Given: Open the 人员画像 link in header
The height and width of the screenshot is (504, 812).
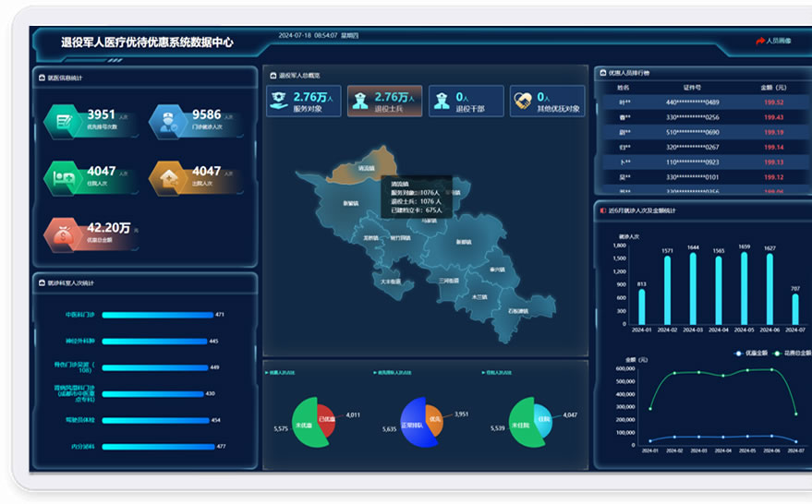Looking at the screenshot, I should (772, 42).
